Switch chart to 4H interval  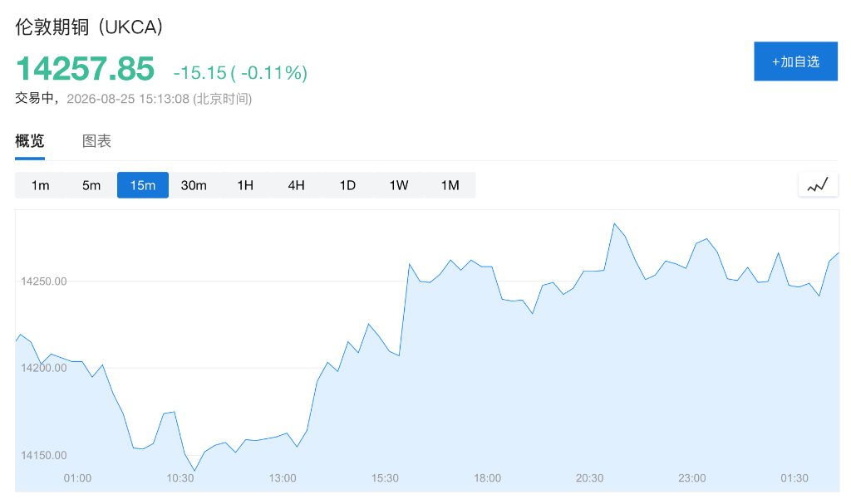[x=297, y=185]
